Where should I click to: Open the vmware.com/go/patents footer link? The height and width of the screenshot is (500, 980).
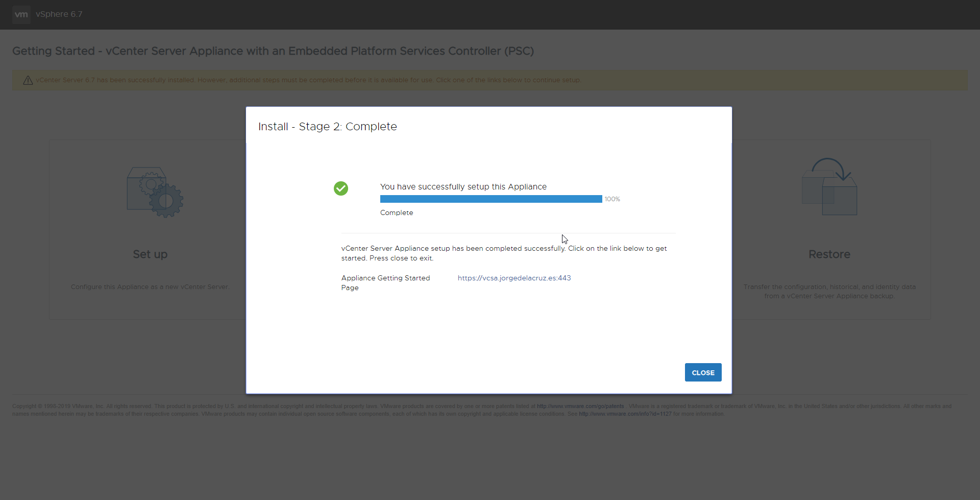pos(580,407)
